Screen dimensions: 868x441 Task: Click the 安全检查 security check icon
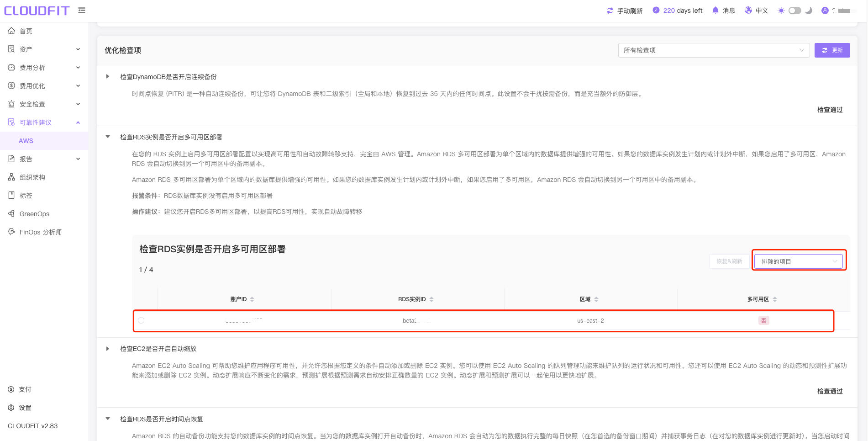coord(11,104)
